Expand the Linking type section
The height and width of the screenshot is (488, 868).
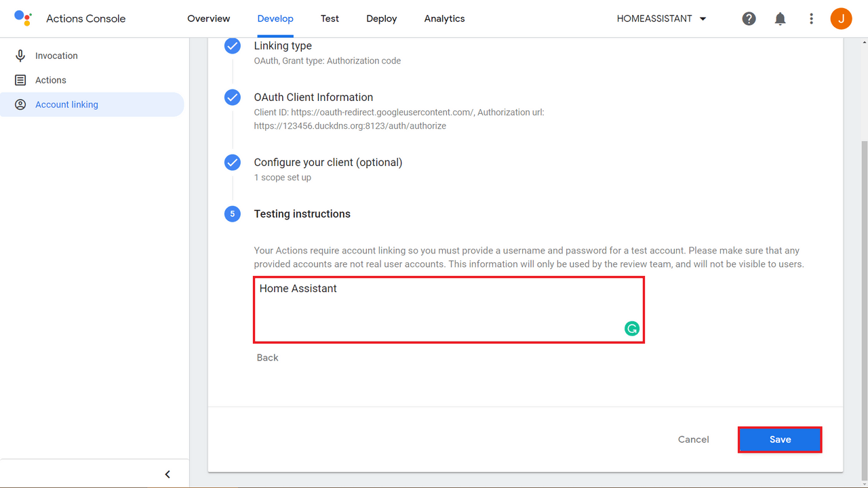283,46
